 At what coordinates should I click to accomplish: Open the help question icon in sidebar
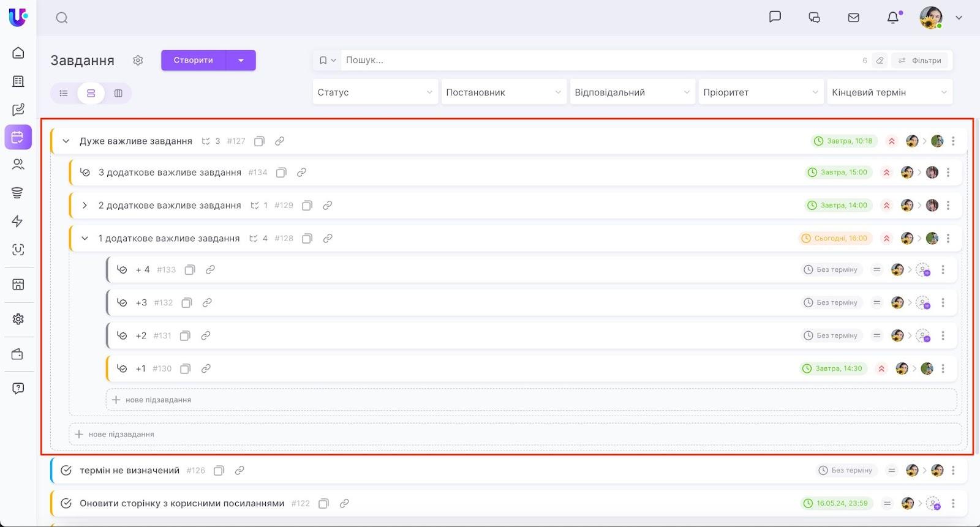18,388
